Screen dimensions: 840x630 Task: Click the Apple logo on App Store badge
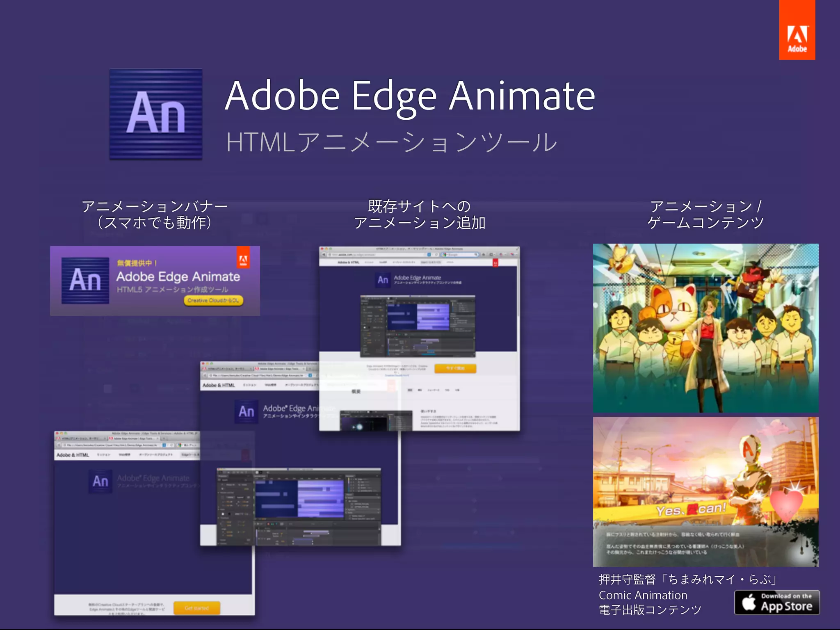pyautogui.click(x=749, y=602)
